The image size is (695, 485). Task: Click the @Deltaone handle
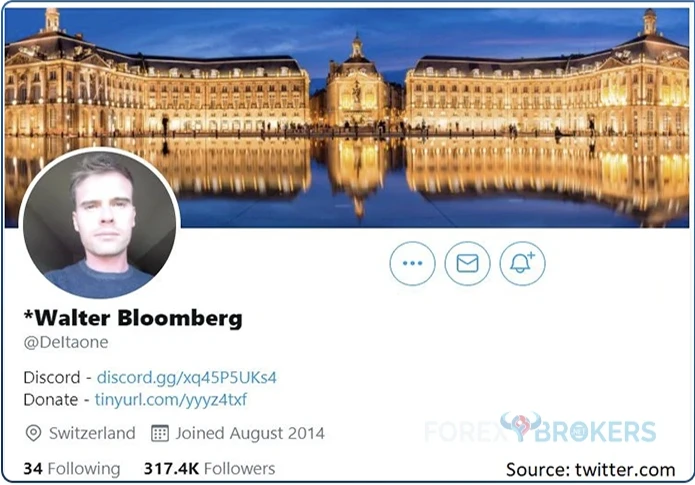click(x=66, y=342)
